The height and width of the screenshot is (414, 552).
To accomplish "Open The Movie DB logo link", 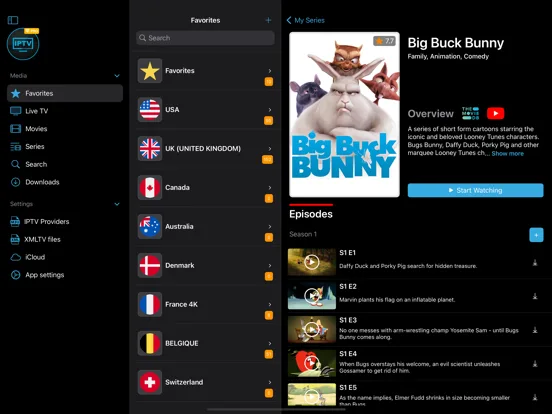I will (471, 113).
